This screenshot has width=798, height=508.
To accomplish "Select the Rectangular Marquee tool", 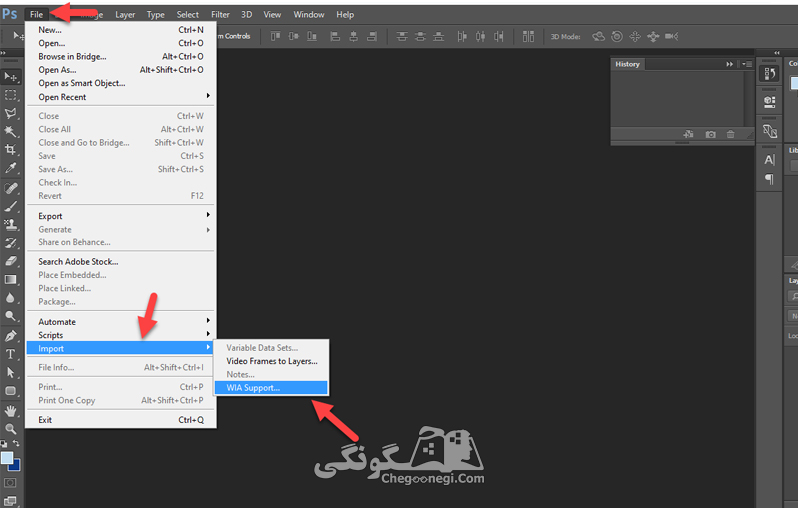I will pos(10,95).
